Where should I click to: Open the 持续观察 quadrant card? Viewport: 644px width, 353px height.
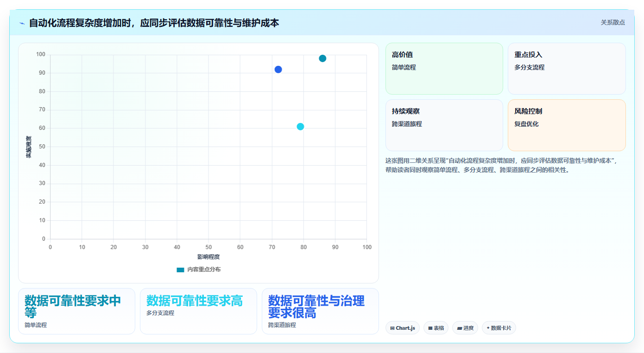444,125
